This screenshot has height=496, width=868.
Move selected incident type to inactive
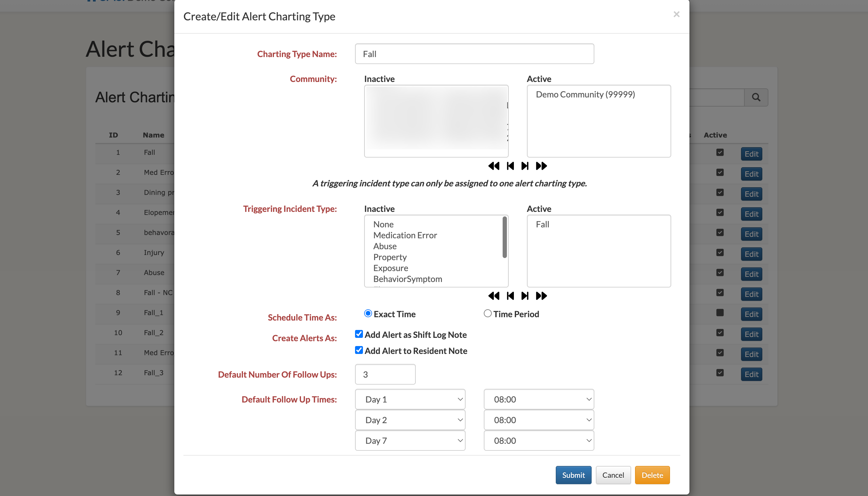pyautogui.click(x=510, y=296)
